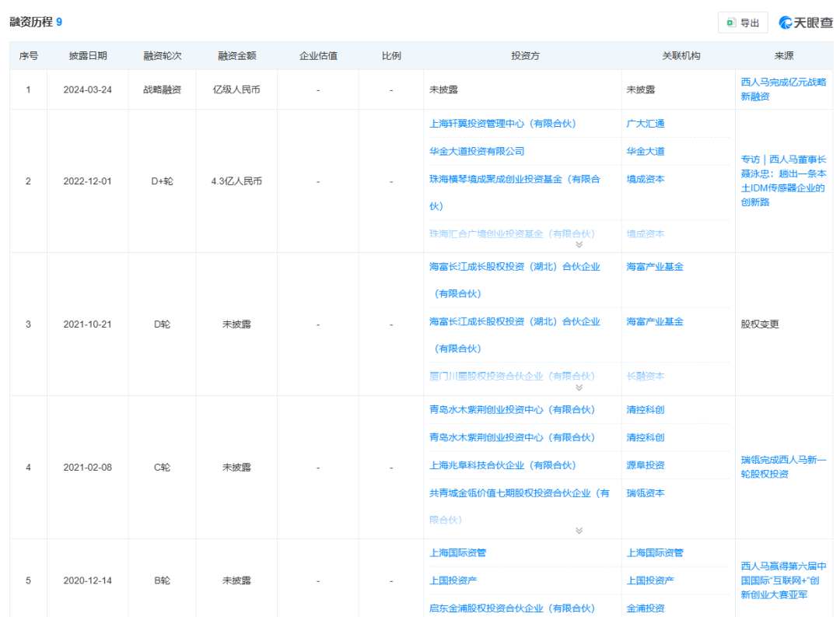Select the C轮 round cell
Viewport: 840px width, 617px height.
163,468
